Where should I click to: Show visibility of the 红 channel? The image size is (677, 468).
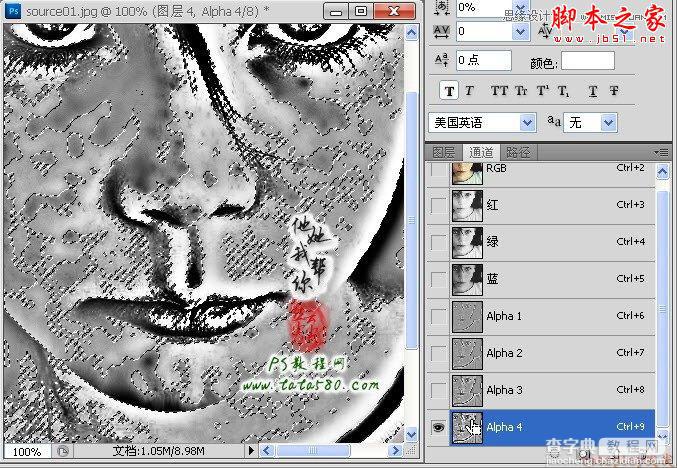pyautogui.click(x=439, y=206)
